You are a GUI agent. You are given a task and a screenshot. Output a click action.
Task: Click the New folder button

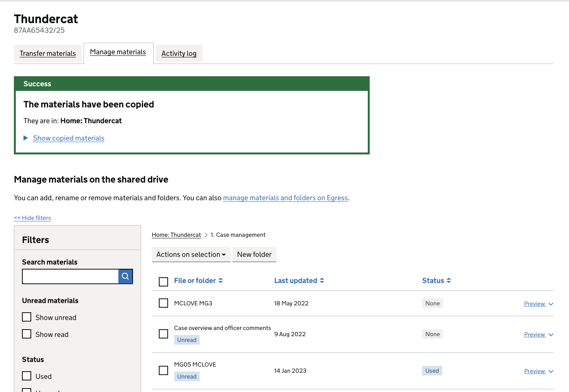tap(254, 255)
